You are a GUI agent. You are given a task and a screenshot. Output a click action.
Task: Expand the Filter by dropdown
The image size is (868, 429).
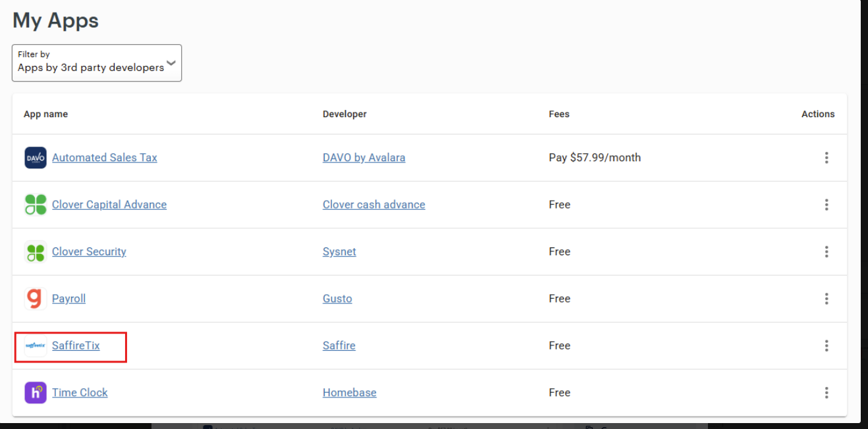[x=97, y=63]
